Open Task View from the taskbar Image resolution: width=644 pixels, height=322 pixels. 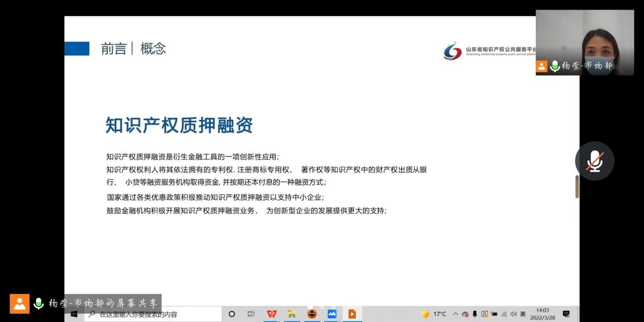[252, 314]
